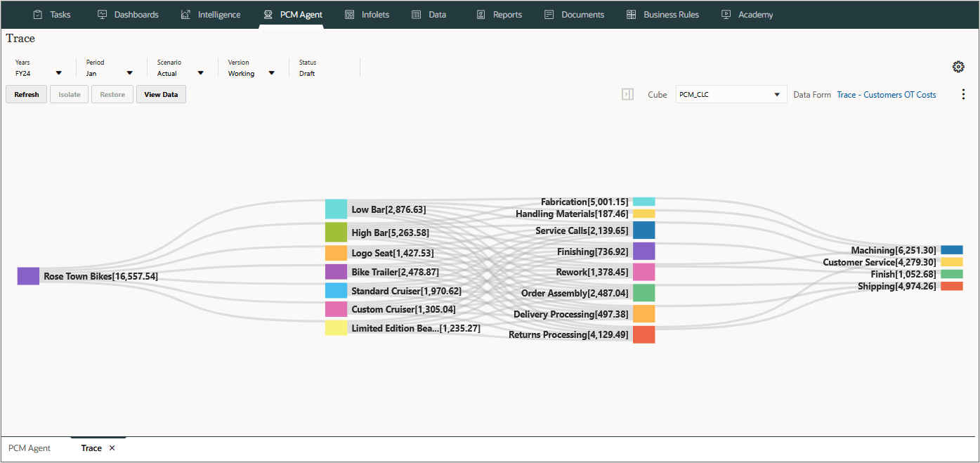
Task: Click the Infolets grid icon
Action: coord(349,14)
